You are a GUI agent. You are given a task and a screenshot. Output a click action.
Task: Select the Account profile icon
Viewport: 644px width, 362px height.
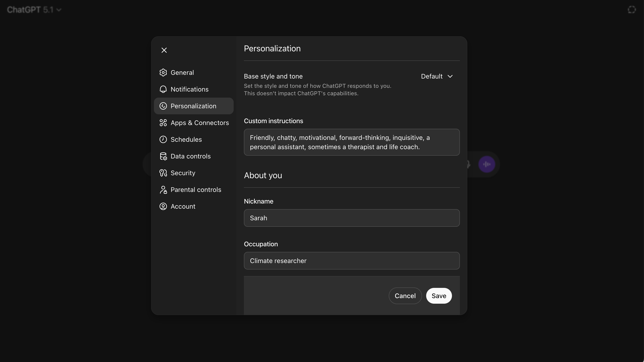point(163,206)
